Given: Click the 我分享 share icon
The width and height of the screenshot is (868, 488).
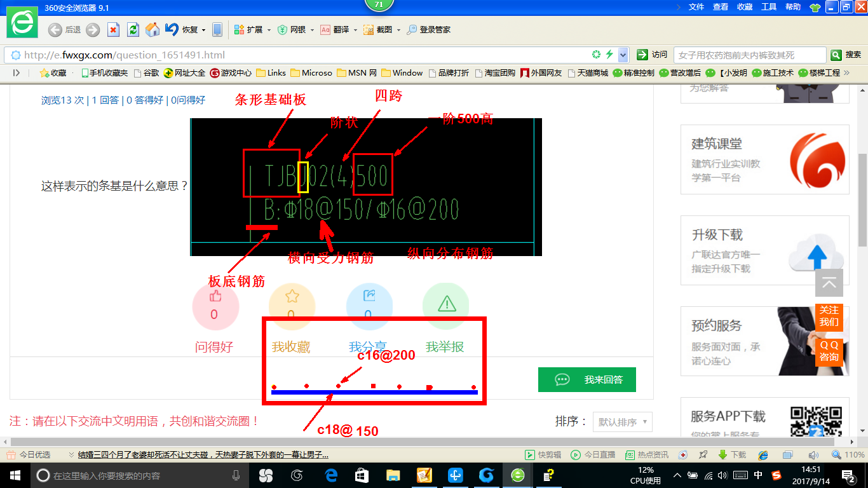Looking at the screenshot, I should (369, 296).
